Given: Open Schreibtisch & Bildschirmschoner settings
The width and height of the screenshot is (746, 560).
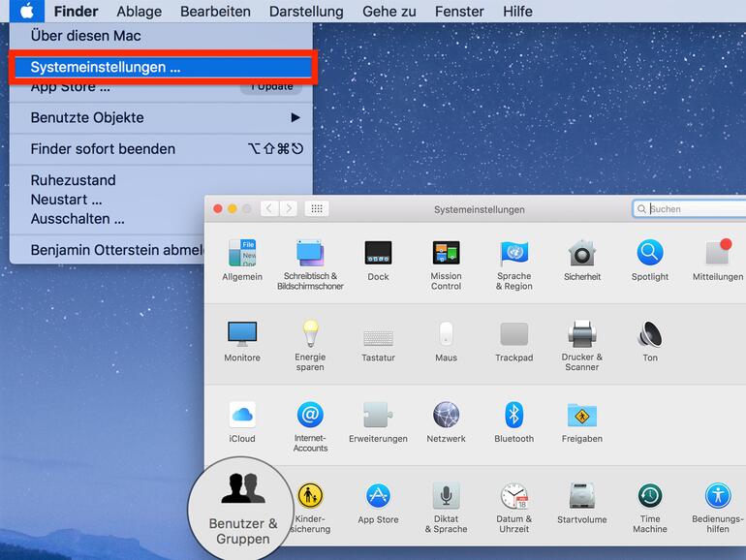Looking at the screenshot, I should pyautogui.click(x=310, y=264).
